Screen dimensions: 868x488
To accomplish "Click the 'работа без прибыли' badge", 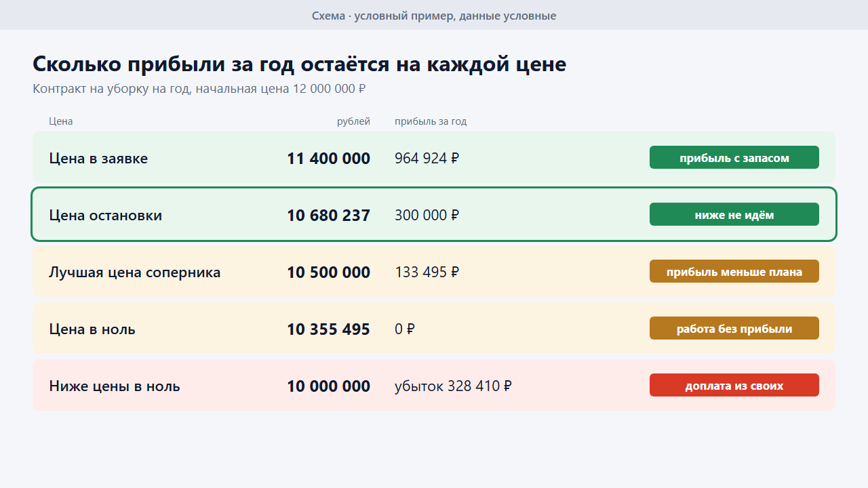I will click(x=734, y=328).
